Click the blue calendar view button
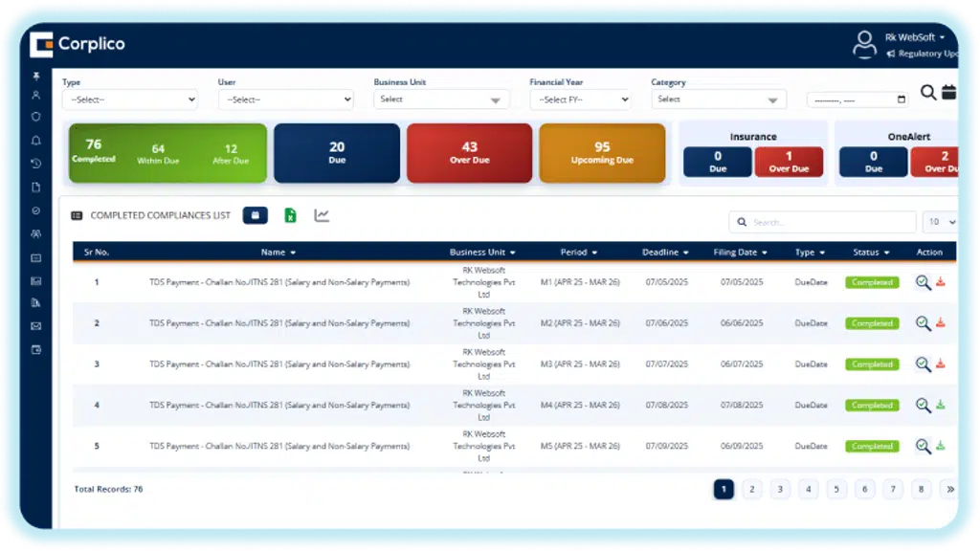 [x=255, y=215]
